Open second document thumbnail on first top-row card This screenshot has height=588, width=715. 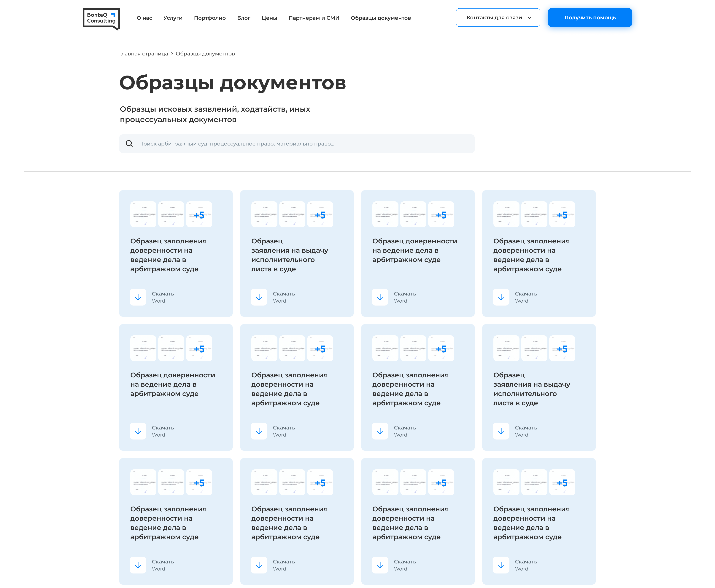point(171,214)
